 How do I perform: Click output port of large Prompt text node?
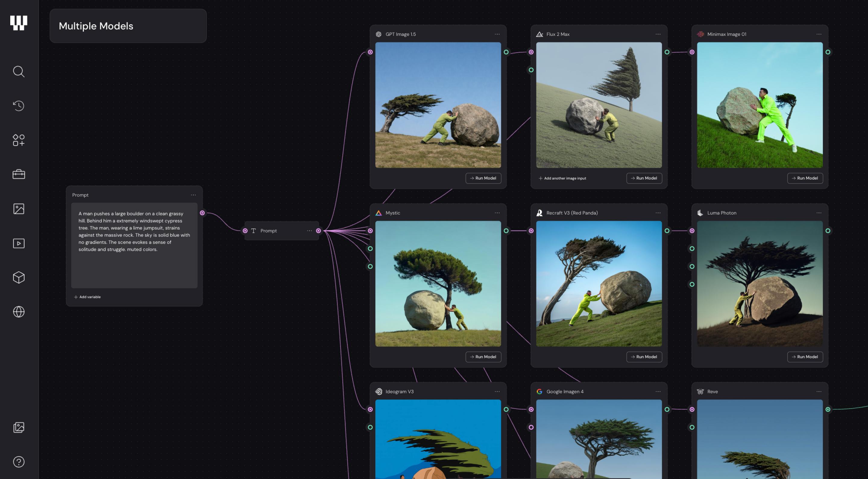tap(202, 213)
